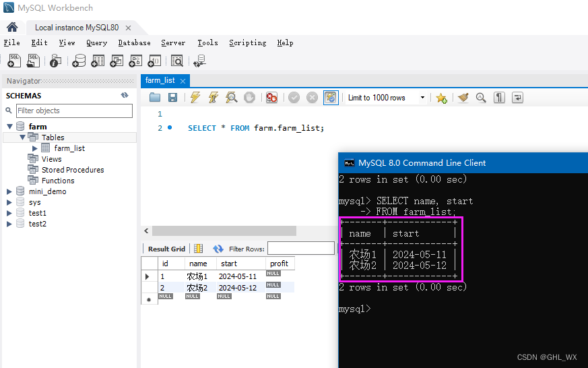The width and height of the screenshot is (588, 368).
Task: Toggle continue on error icon
Action: point(271,98)
